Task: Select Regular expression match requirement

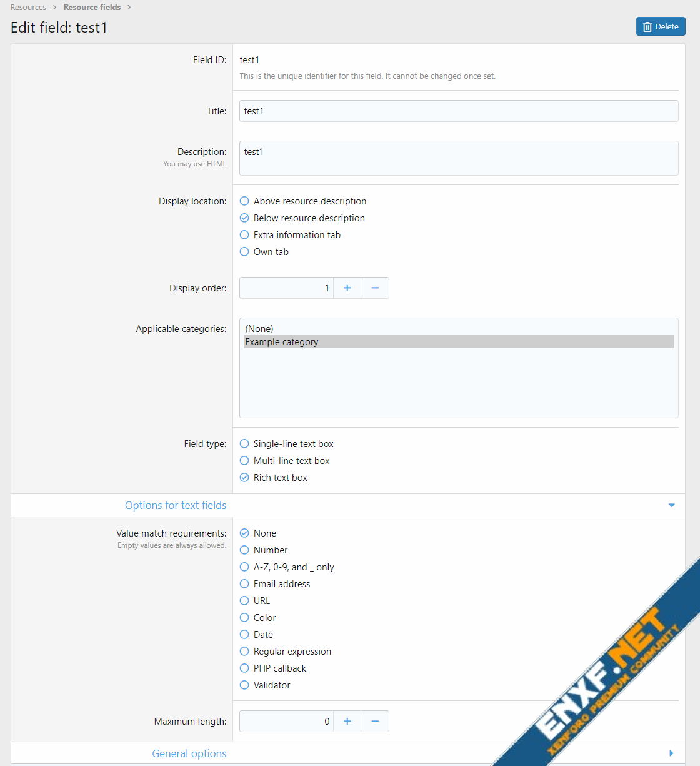Action: click(x=244, y=652)
